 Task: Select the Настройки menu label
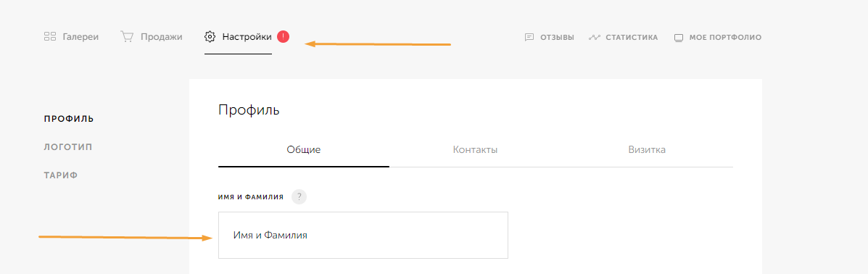247,37
